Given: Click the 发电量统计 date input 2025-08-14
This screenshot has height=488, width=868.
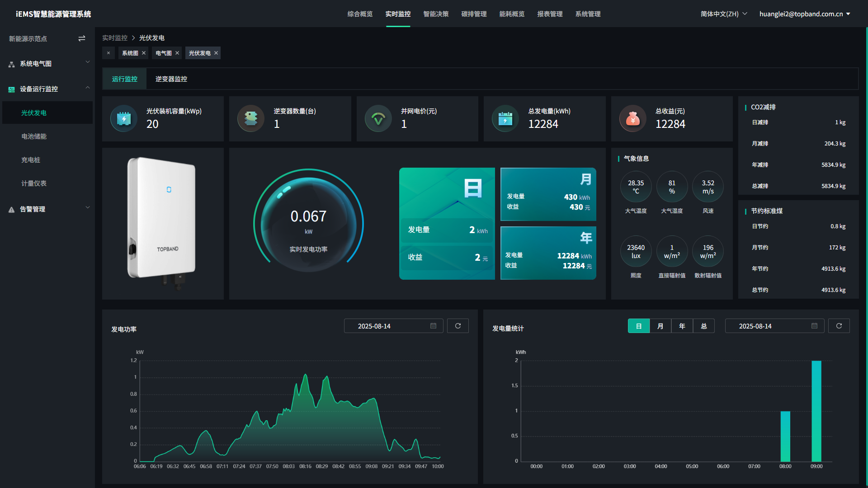Looking at the screenshot, I should tap(775, 326).
